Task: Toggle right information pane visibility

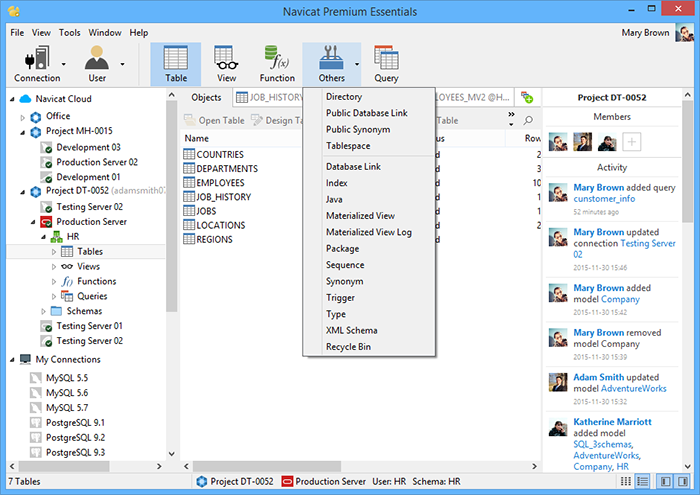Action: click(683, 481)
